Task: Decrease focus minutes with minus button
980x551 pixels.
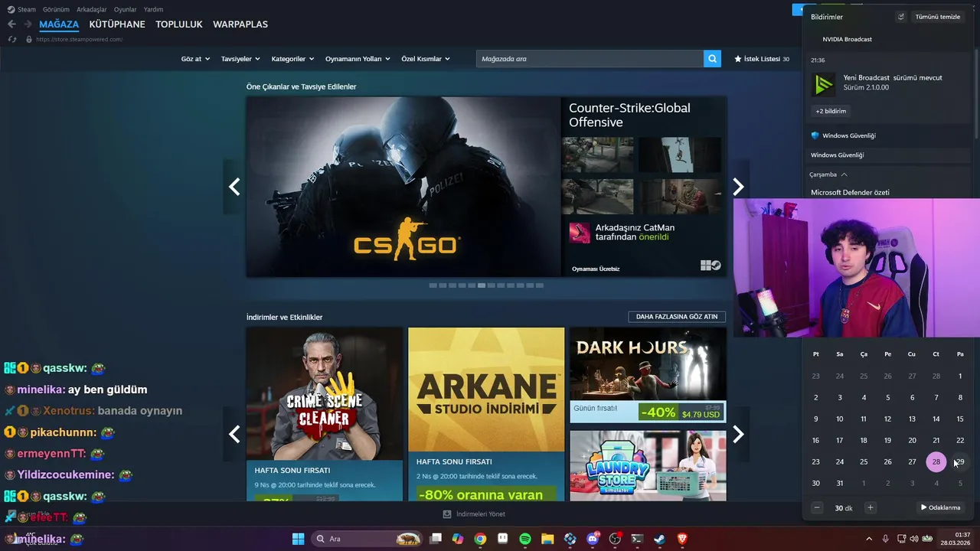Action: 817,507
